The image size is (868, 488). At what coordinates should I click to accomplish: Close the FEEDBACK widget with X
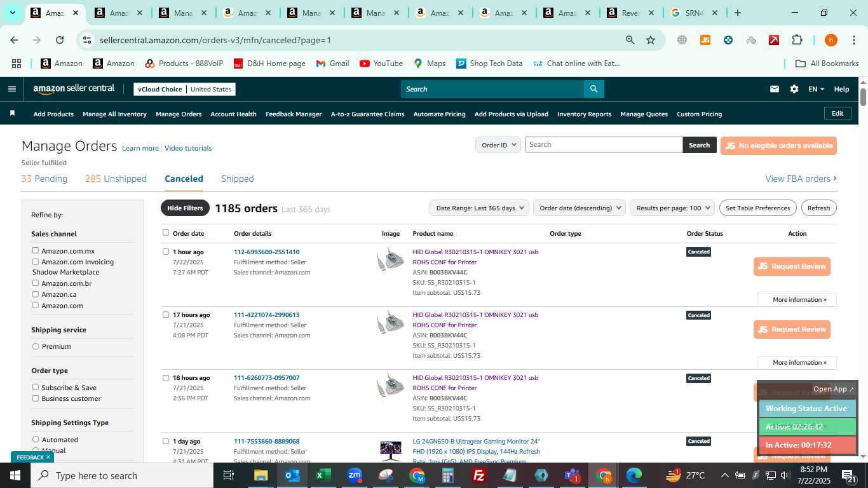point(48,457)
